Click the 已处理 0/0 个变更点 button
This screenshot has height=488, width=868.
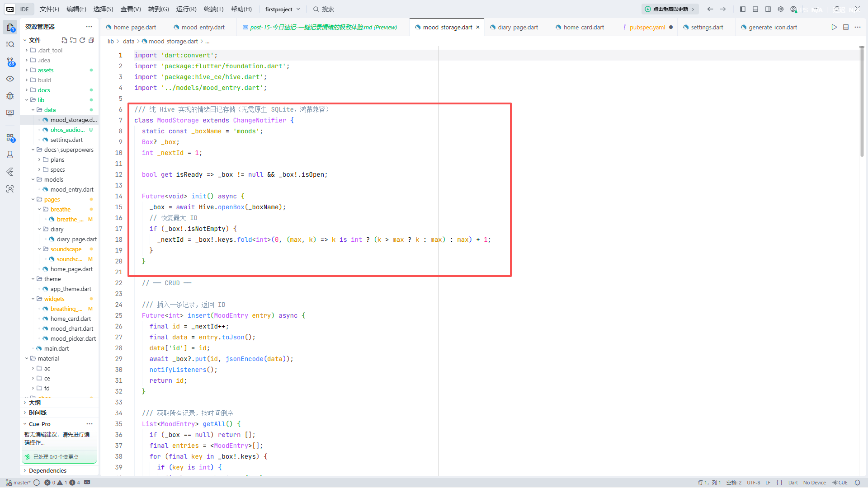[x=59, y=457]
